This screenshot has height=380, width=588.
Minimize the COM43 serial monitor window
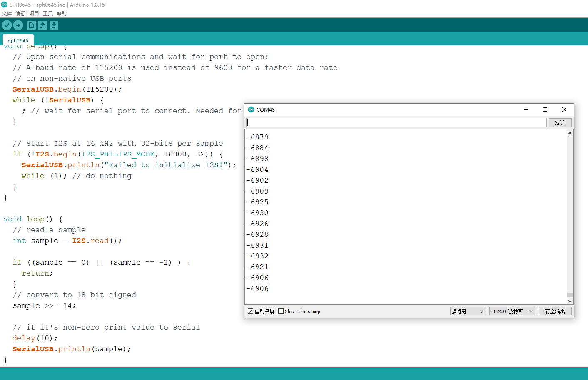click(526, 109)
